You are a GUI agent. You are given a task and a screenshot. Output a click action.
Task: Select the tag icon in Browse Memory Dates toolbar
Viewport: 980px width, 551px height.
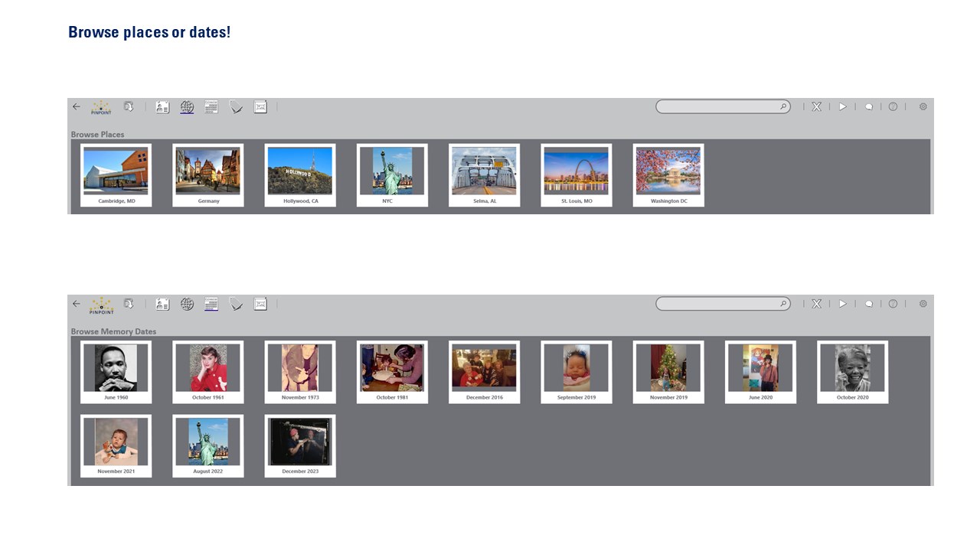tap(236, 305)
